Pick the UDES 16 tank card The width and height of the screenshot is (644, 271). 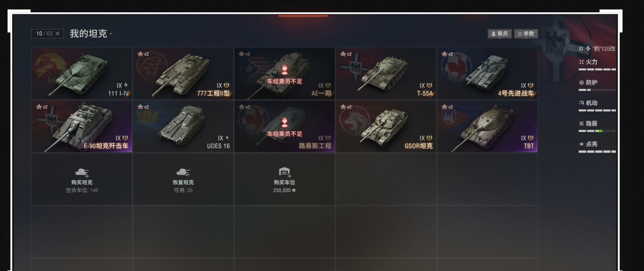[x=183, y=126]
